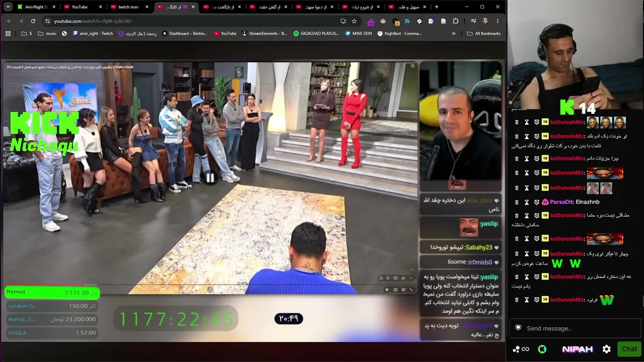The height and width of the screenshot is (362, 644).
Task: Bookmark this page with the star icon
Action: coord(354,21)
